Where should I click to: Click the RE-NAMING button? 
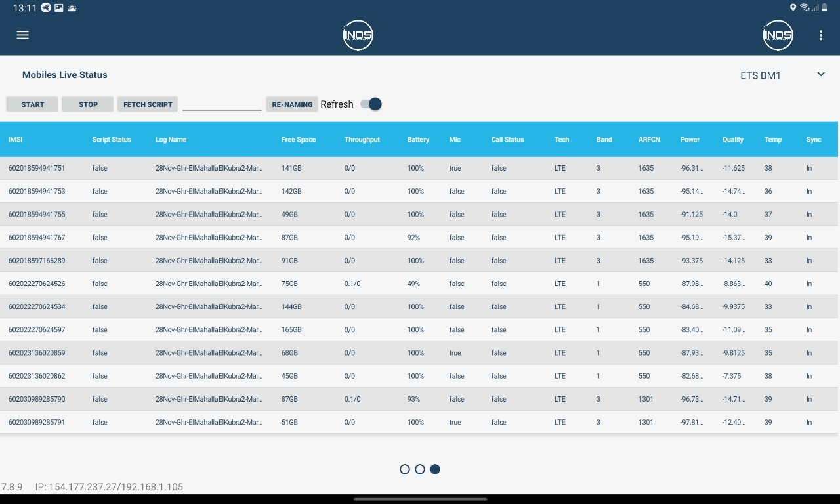pyautogui.click(x=291, y=104)
